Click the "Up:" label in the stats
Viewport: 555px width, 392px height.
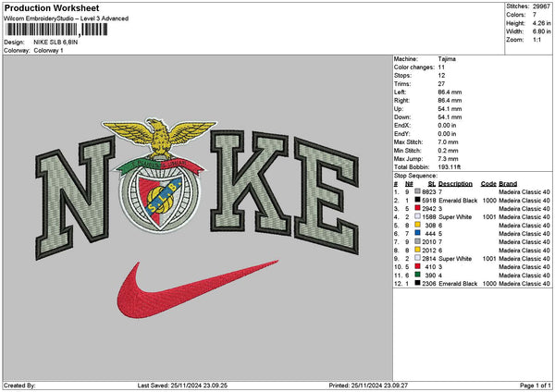tap(398, 108)
